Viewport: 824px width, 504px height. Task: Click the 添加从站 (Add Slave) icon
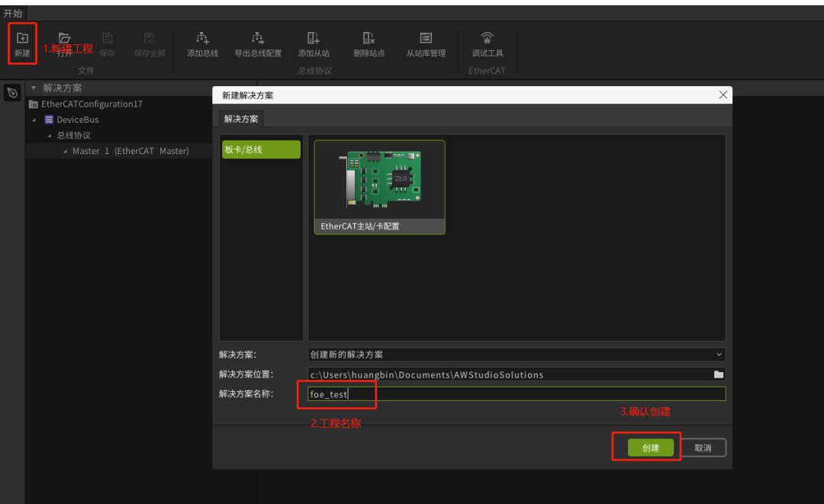[314, 39]
